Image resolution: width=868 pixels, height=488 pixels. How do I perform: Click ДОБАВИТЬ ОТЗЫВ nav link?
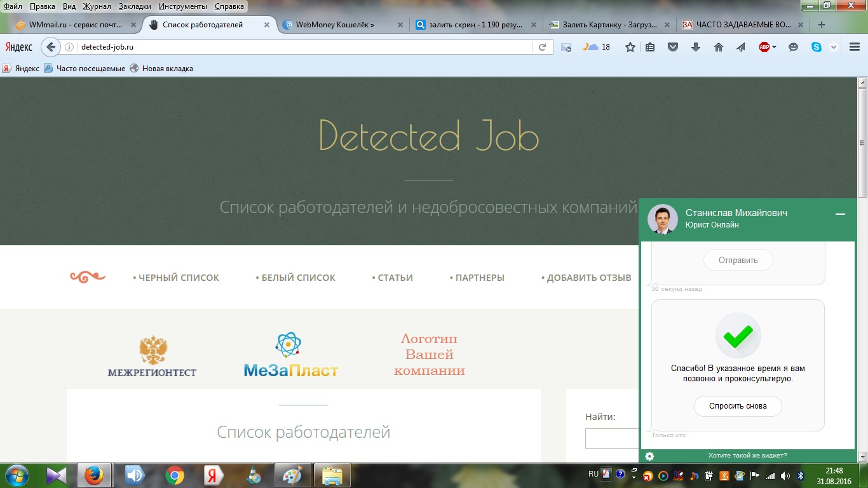587,278
